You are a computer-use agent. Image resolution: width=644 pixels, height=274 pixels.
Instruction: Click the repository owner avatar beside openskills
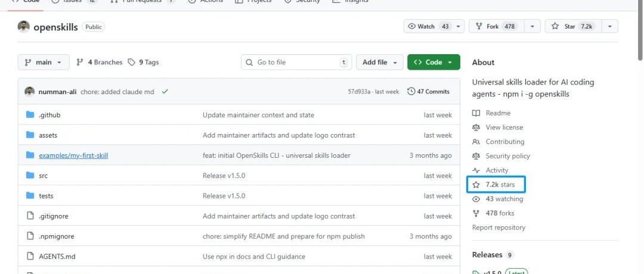click(x=23, y=27)
